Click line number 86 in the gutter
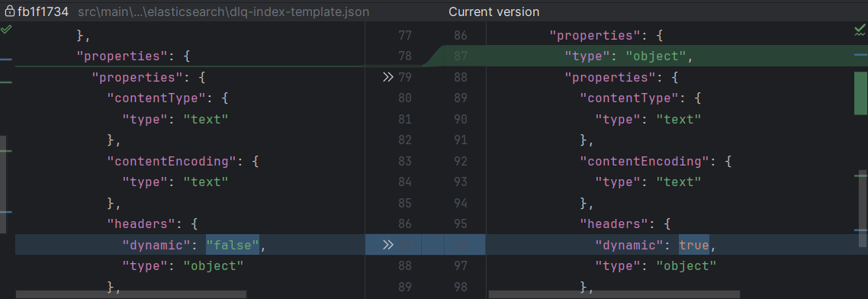868x299 pixels. pyautogui.click(x=461, y=35)
